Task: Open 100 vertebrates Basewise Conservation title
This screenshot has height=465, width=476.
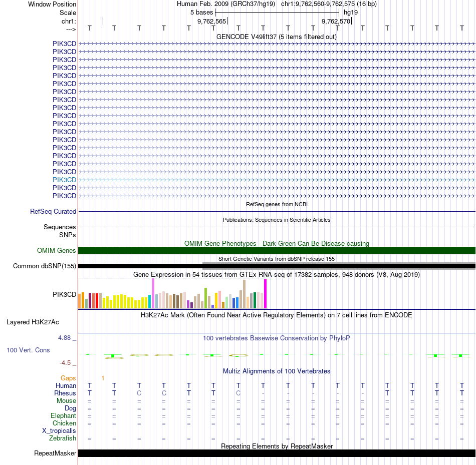Action: [x=276, y=338]
